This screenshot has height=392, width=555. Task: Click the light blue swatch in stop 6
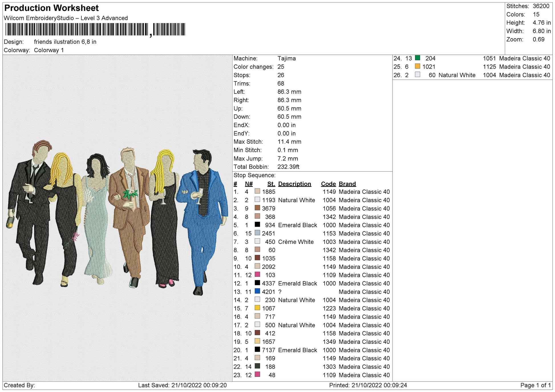257,233
